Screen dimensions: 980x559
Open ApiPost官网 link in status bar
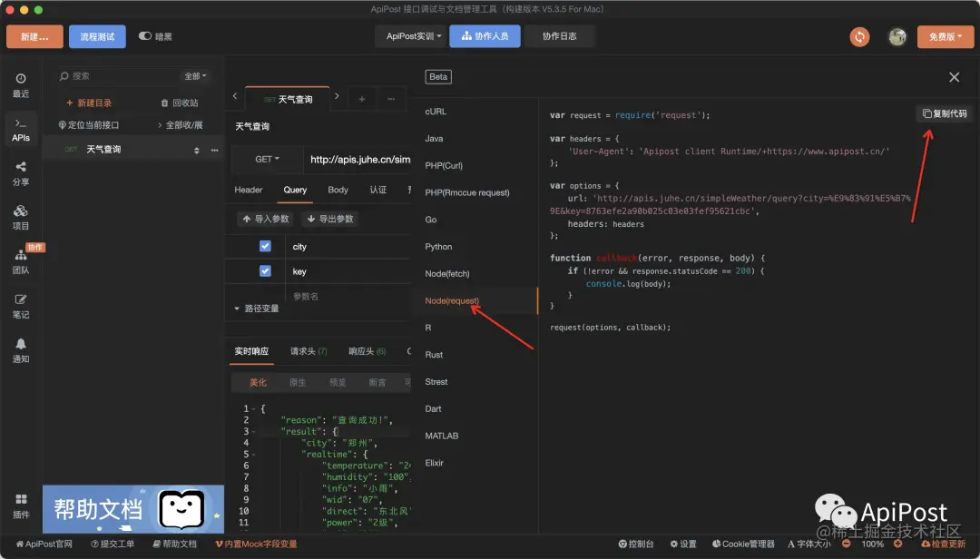point(44,544)
